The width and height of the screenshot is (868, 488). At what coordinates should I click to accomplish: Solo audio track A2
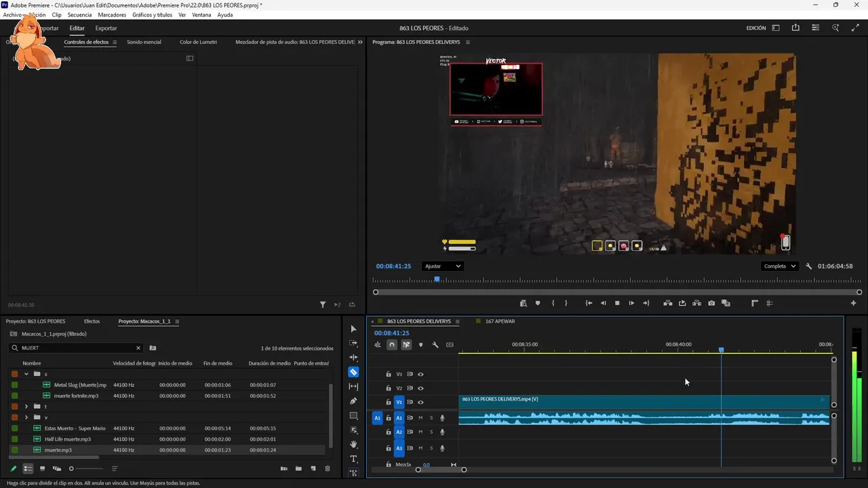(x=431, y=432)
